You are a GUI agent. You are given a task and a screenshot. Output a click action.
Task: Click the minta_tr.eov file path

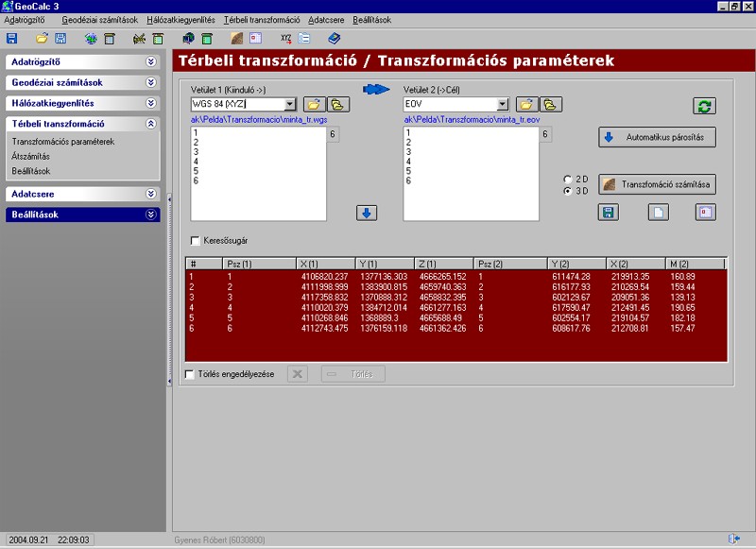pyautogui.click(x=472, y=120)
